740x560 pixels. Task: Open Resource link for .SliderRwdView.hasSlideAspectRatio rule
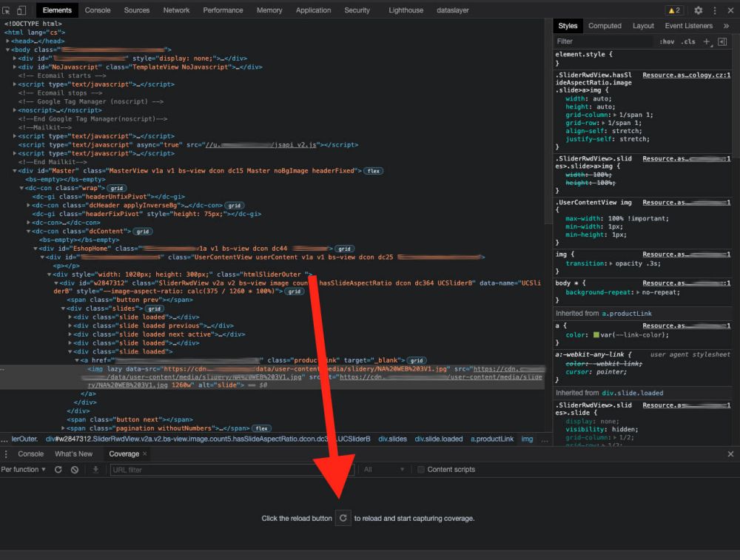(x=686, y=75)
